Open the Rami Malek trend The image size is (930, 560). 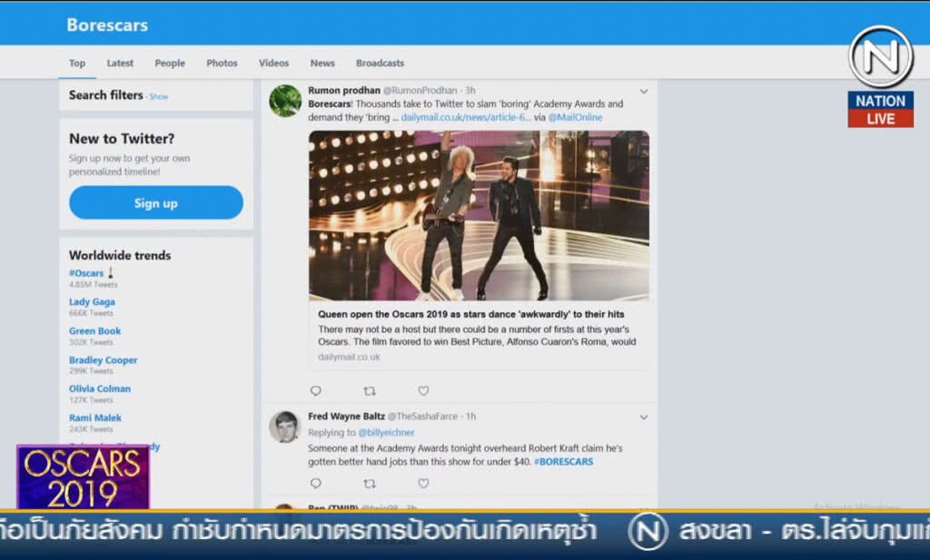94,418
